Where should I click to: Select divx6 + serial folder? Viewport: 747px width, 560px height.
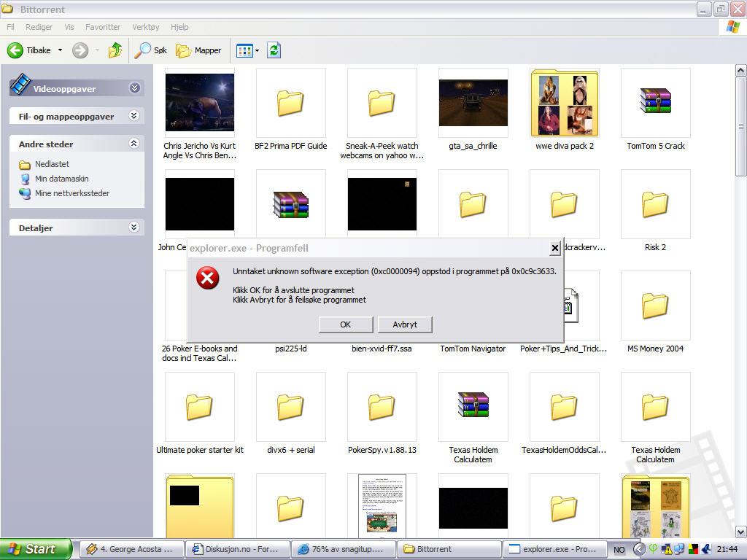click(x=290, y=407)
